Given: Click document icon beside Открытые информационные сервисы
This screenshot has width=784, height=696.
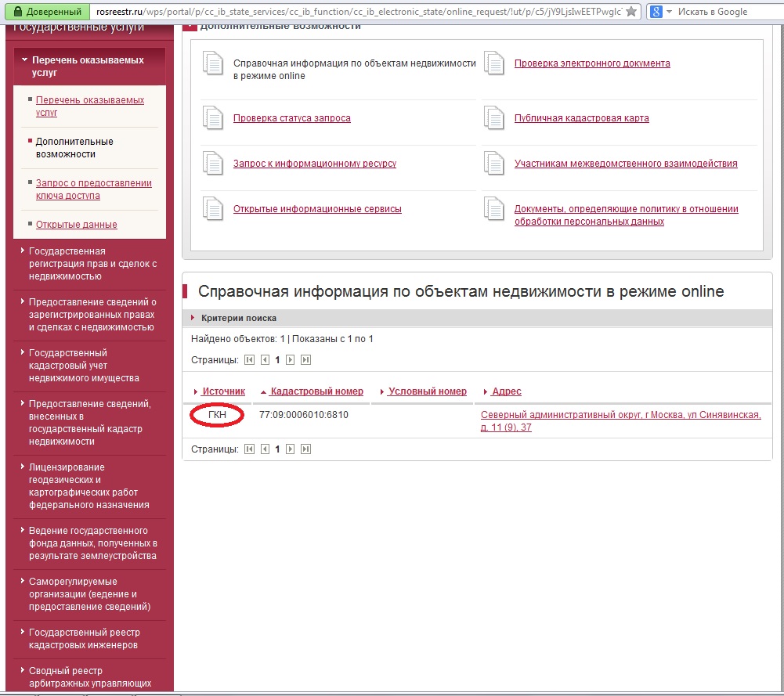Looking at the screenshot, I should pyautogui.click(x=213, y=209).
